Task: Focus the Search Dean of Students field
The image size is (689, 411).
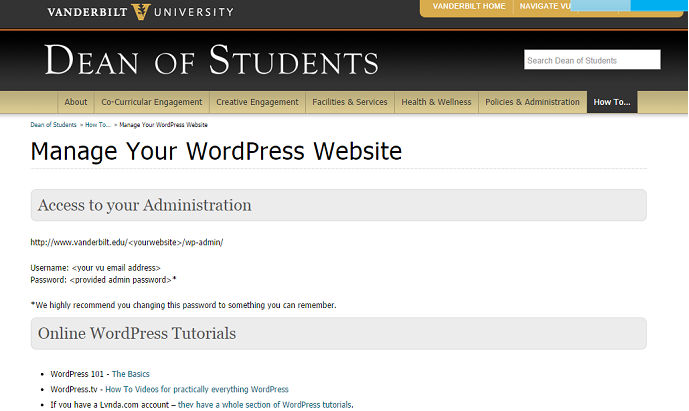Action: 592,60
